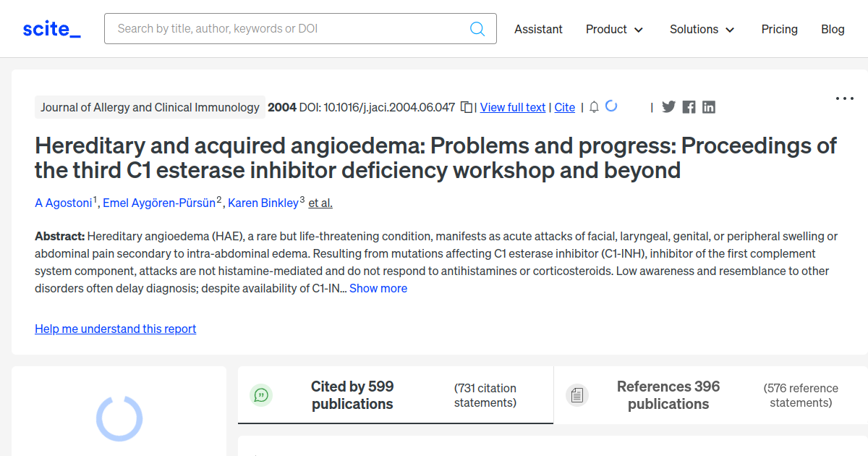This screenshot has height=456, width=868.
Task: Open the Solutions dropdown
Action: (x=702, y=29)
